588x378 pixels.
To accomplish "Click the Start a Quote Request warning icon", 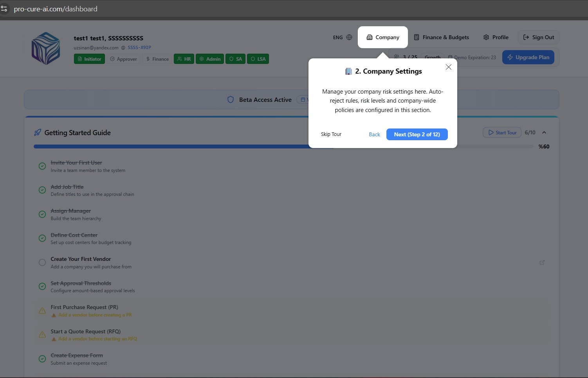I will [x=42, y=335].
